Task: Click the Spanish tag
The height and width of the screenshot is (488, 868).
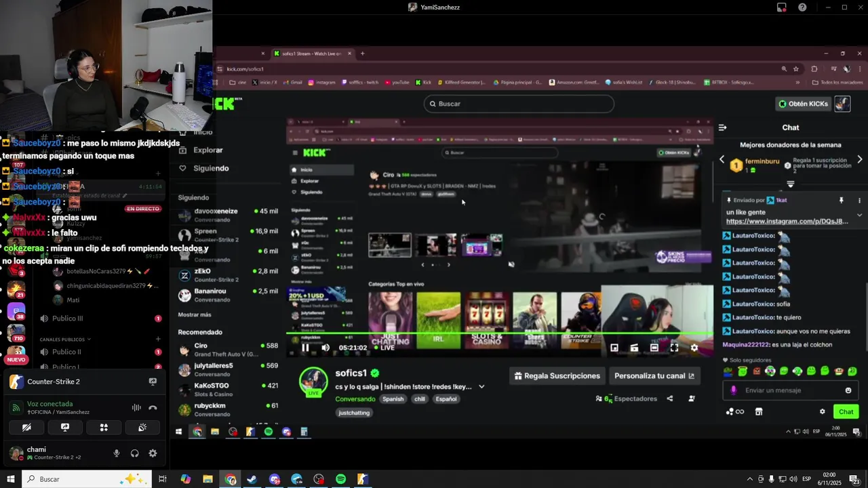Action: 393,399
